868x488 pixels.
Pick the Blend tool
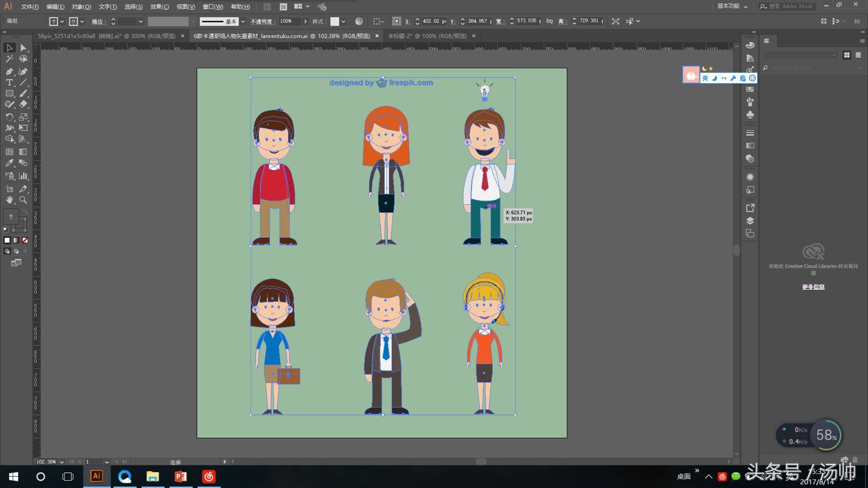(x=24, y=163)
